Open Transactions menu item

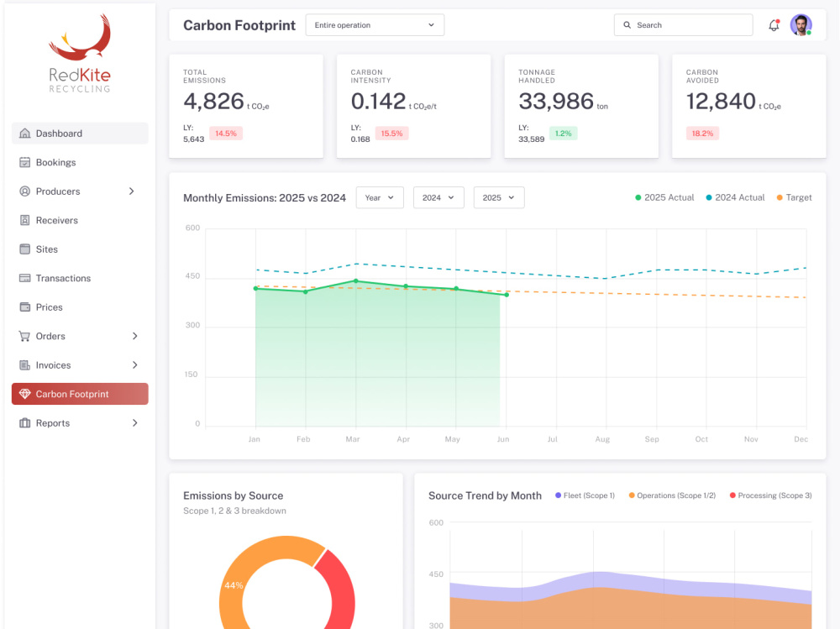tap(80, 277)
